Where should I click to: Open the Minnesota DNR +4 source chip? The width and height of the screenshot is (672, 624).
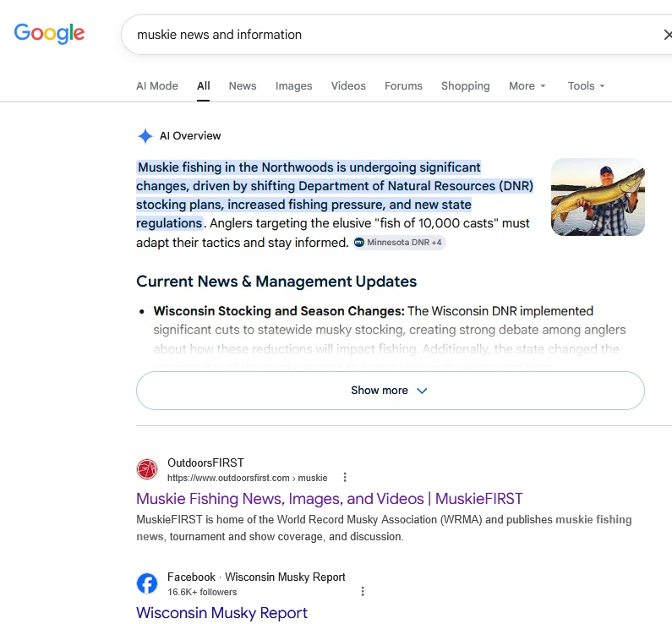(400, 243)
